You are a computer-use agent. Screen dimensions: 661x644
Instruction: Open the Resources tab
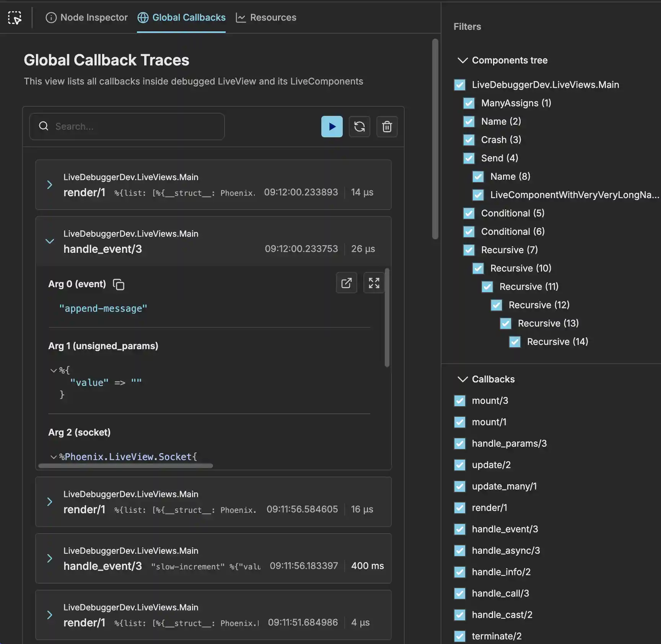(x=266, y=18)
